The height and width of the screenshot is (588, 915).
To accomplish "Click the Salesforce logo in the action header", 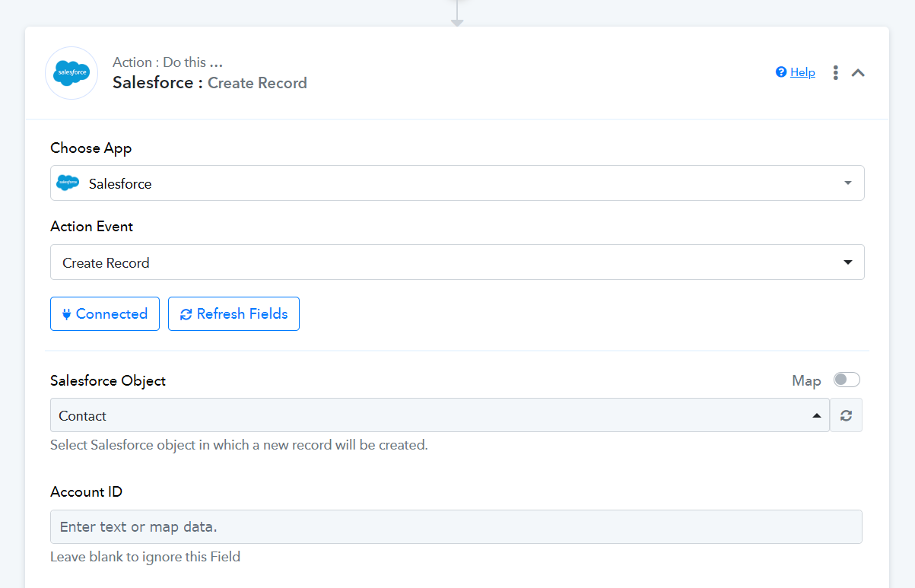I will pos(71,73).
